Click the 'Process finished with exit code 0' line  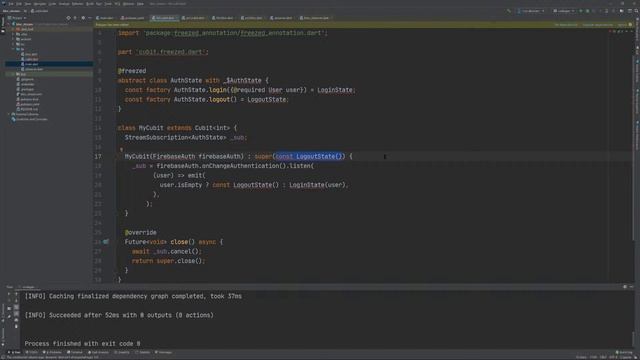point(82,344)
